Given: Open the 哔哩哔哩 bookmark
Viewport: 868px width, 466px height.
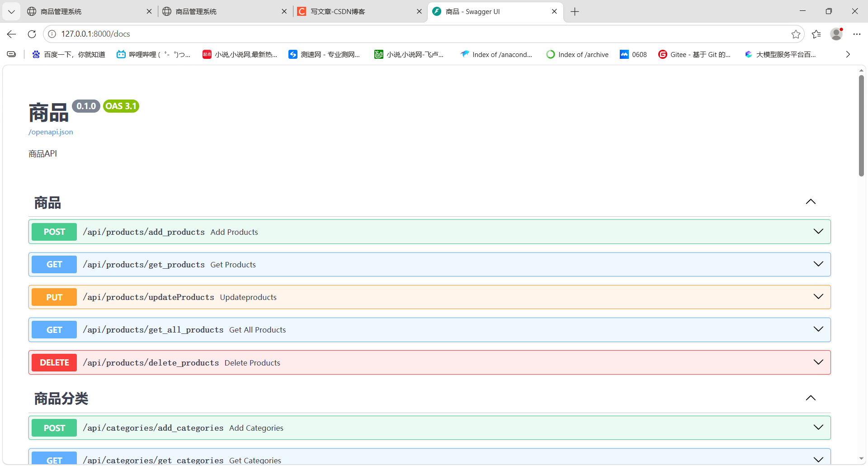Looking at the screenshot, I should pyautogui.click(x=154, y=54).
